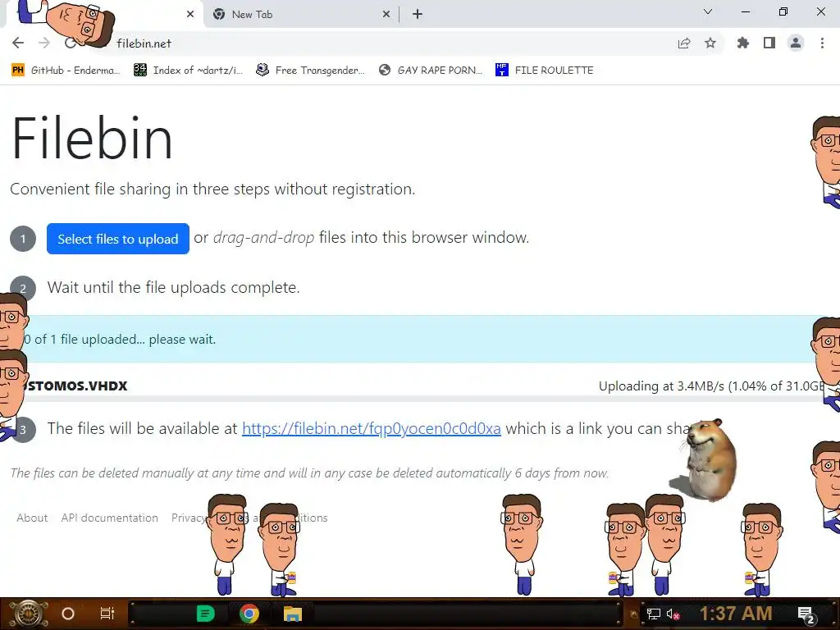Go back using browser back arrow
The height and width of the screenshot is (630, 840).
point(18,43)
